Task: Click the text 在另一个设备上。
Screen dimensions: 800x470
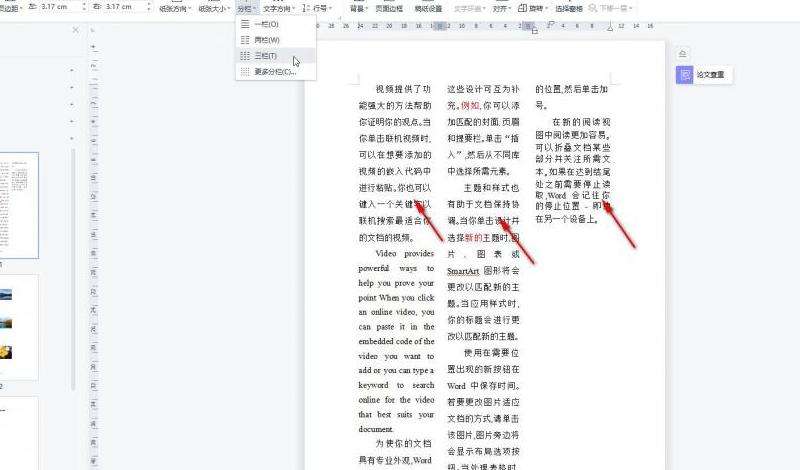Action: [567, 219]
